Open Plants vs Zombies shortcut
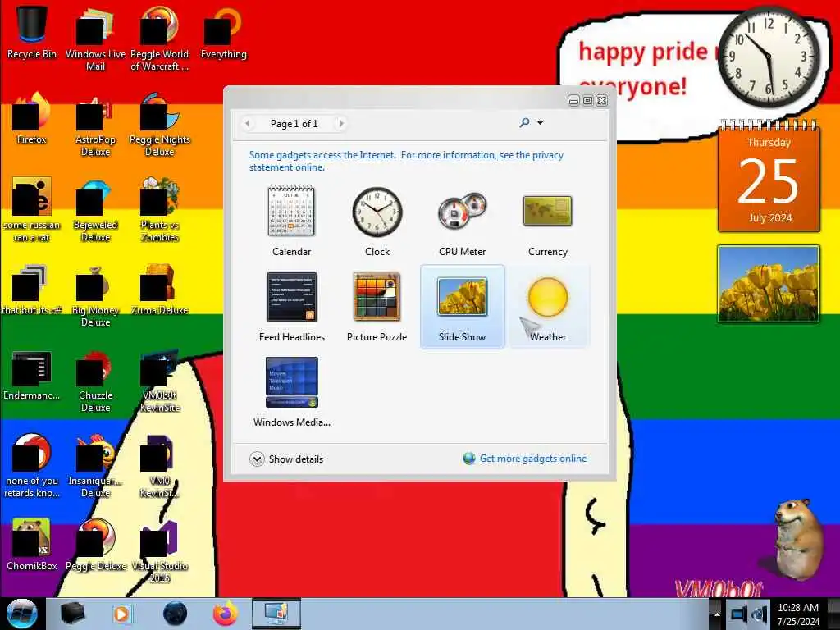The height and width of the screenshot is (630, 840). pos(160,210)
